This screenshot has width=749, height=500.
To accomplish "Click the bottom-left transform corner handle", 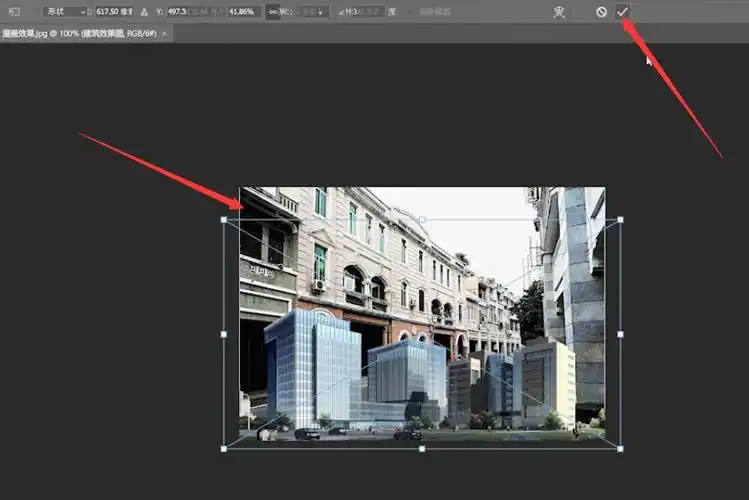I will point(223,449).
